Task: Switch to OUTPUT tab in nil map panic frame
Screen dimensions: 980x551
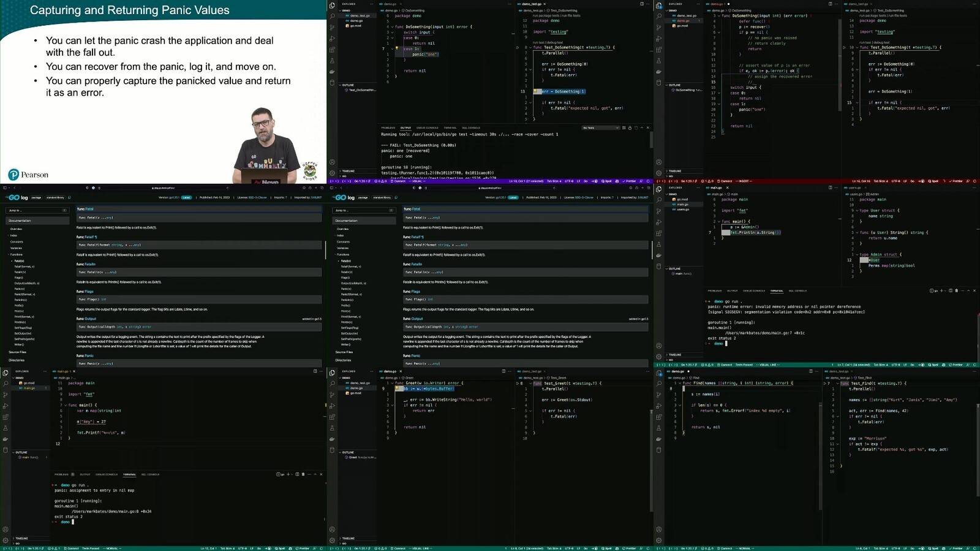Action: click(85, 474)
